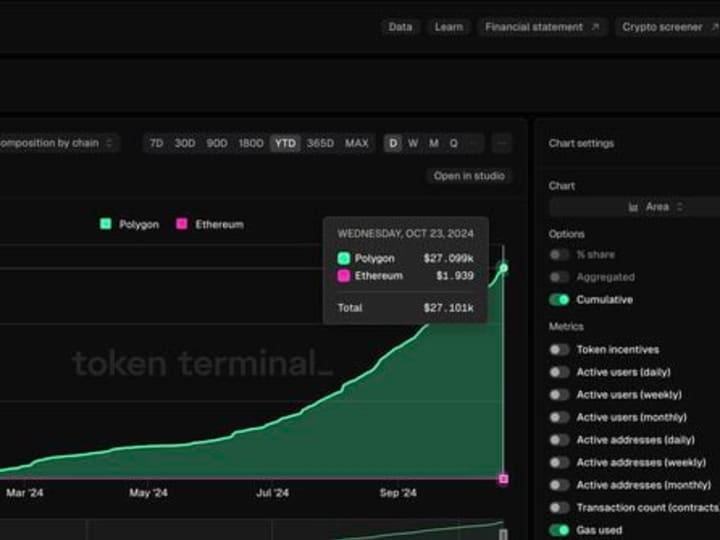The image size is (720, 540).
Task: Switch to daily (D) granularity
Action: point(393,143)
